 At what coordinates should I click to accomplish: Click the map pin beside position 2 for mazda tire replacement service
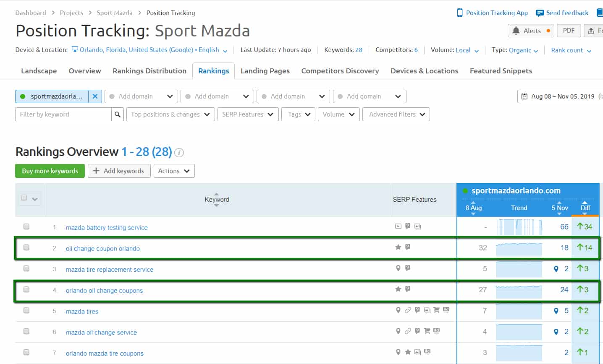click(x=556, y=269)
